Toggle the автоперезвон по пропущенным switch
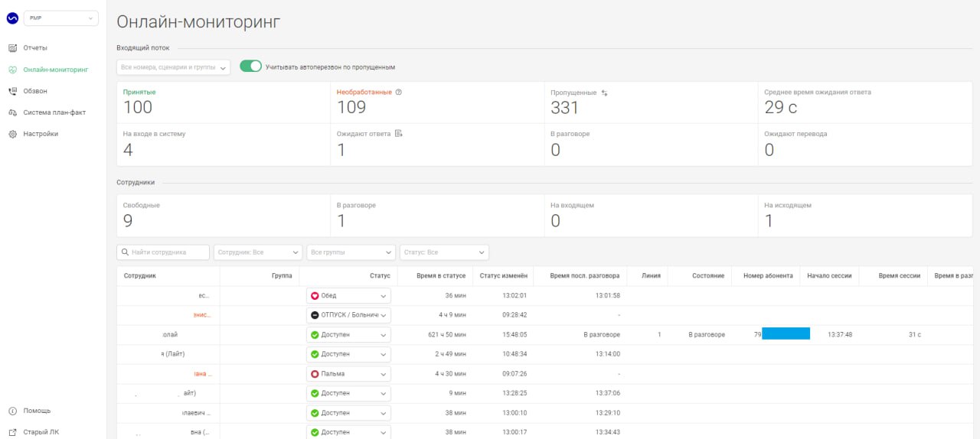The width and height of the screenshot is (980, 439). tap(250, 67)
